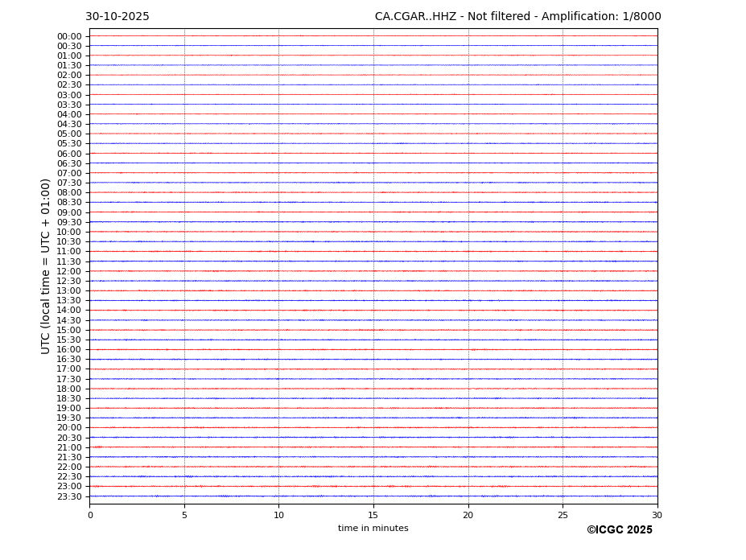Click the 20 tick on the minutes axis

[468, 515]
